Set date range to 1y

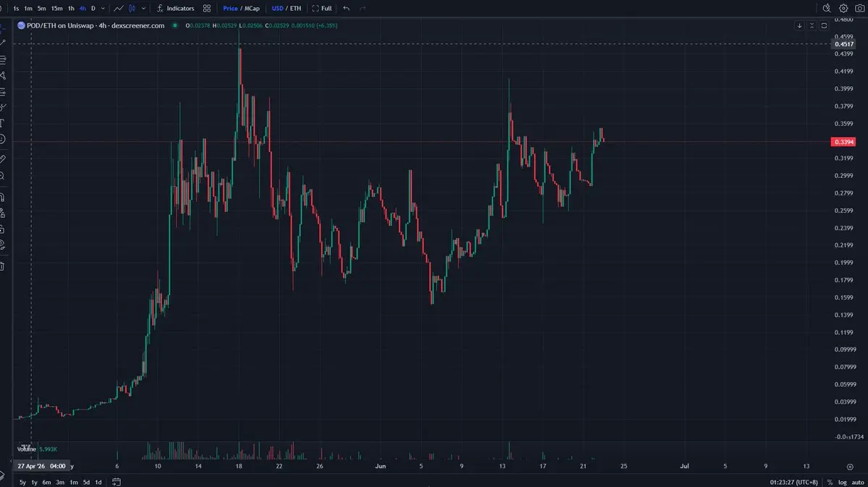(35, 482)
